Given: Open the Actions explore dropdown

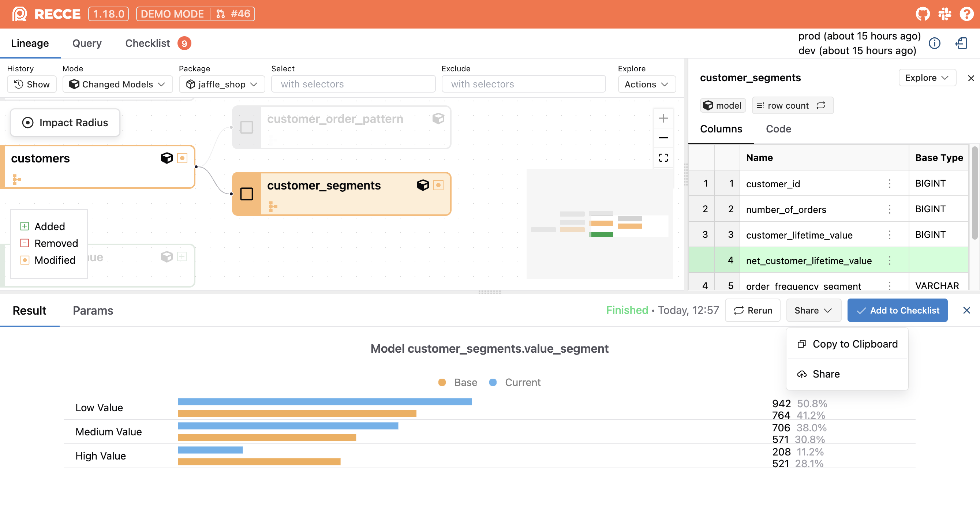Looking at the screenshot, I should (x=646, y=84).
